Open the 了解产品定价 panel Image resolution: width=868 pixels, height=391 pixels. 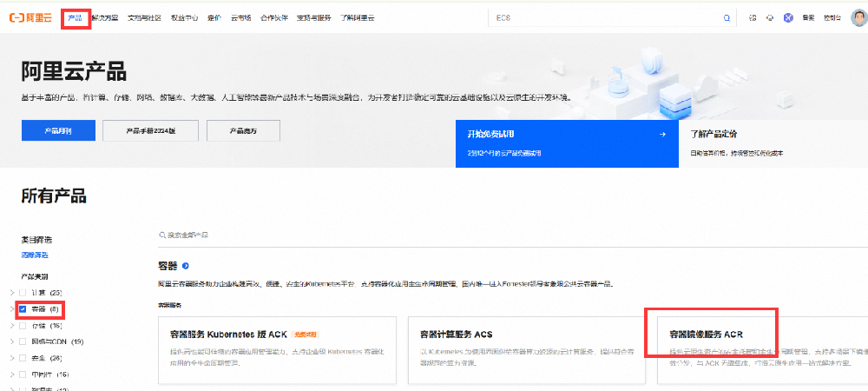[773, 144]
